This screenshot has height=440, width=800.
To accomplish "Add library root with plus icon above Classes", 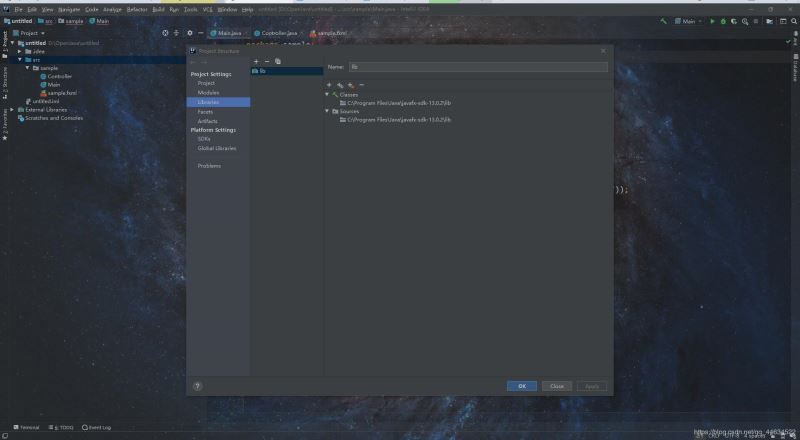I will 329,85.
